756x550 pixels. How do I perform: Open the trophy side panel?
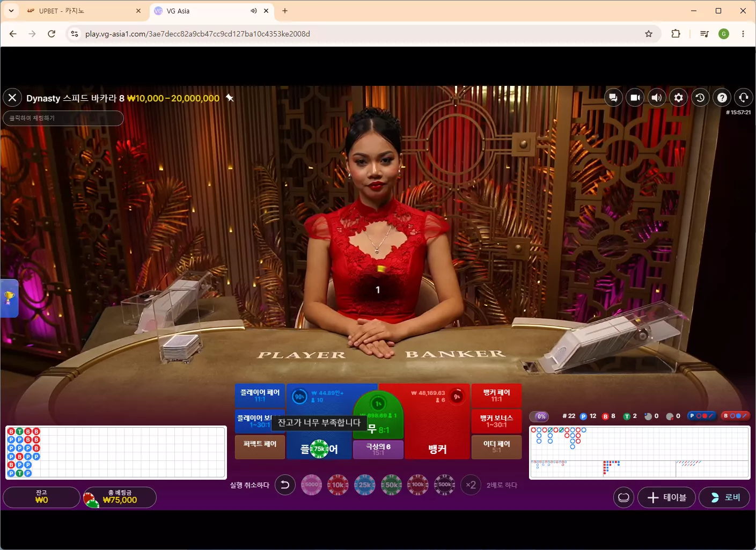click(x=9, y=298)
